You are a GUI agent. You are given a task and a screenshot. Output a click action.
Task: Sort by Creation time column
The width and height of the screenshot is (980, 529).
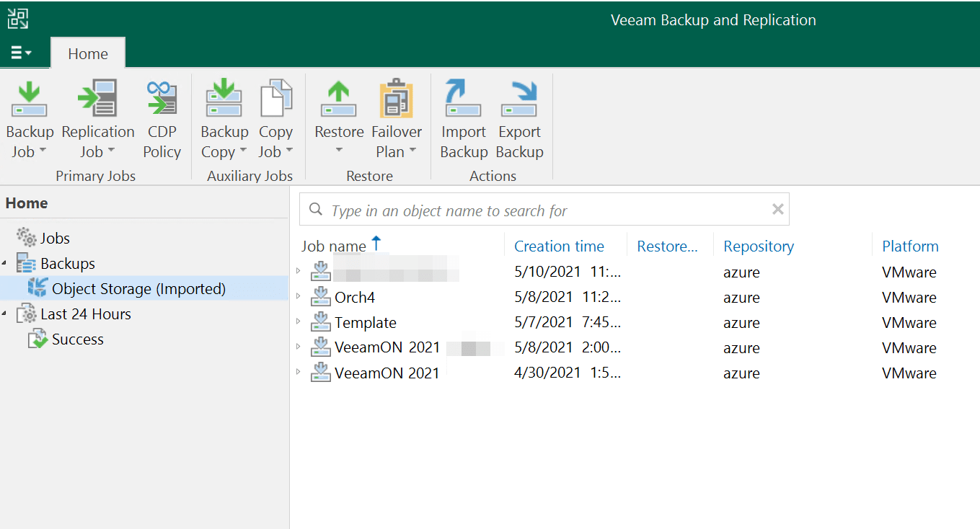point(559,246)
